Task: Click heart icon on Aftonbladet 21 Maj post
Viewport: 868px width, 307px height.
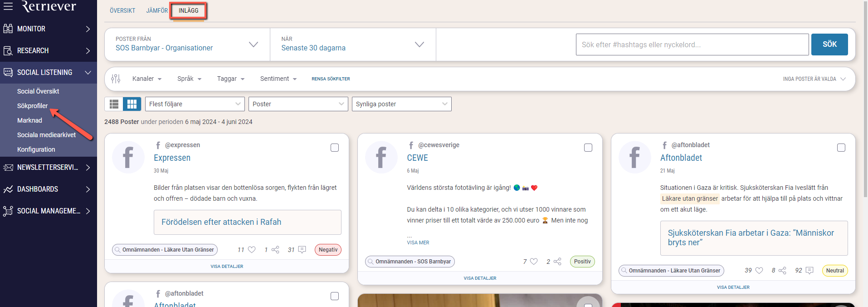Action: [x=759, y=270]
